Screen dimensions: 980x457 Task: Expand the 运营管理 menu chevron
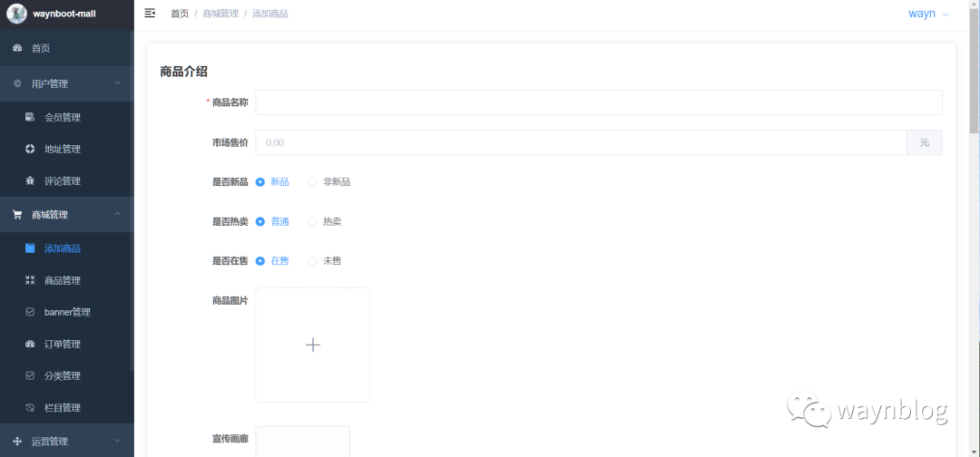pyautogui.click(x=117, y=441)
